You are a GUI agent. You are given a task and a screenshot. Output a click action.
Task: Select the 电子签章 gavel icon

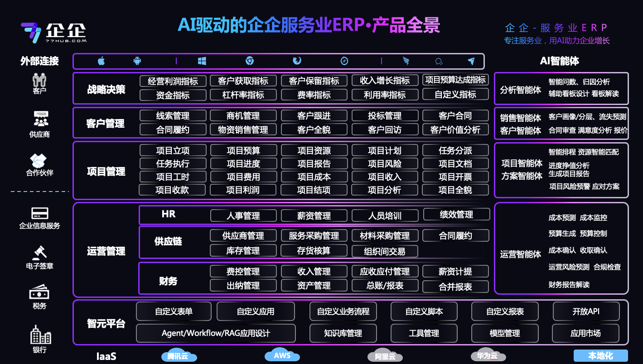tap(39, 252)
